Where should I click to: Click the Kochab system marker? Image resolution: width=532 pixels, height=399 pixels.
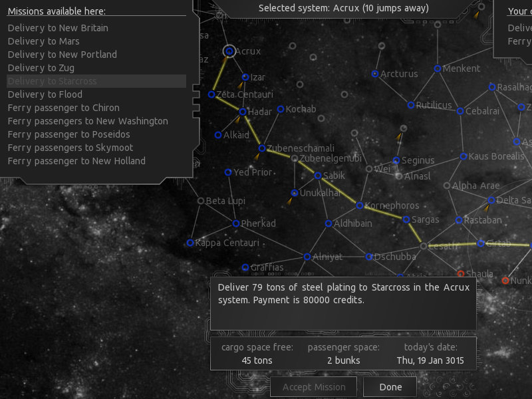pos(281,109)
